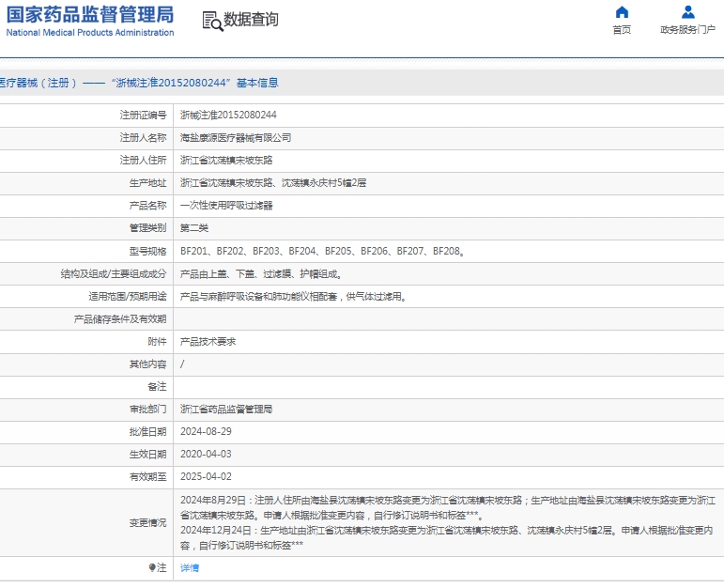Image resolution: width=724 pixels, height=588 pixels.
Task: Click the 型号规格 label
Action: tap(147, 252)
